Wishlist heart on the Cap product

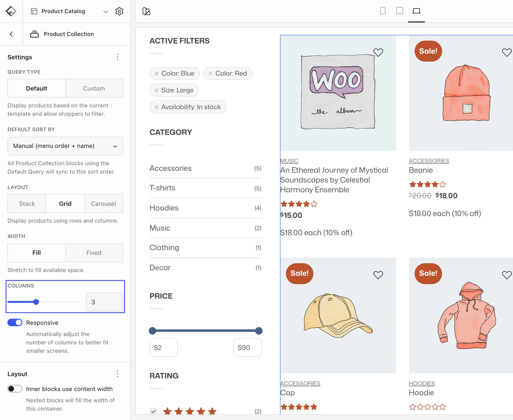[x=378, y=275]
